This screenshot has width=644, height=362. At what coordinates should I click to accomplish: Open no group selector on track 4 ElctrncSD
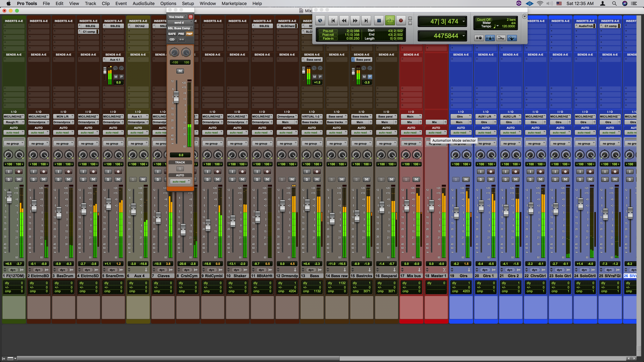pos(88,144)
